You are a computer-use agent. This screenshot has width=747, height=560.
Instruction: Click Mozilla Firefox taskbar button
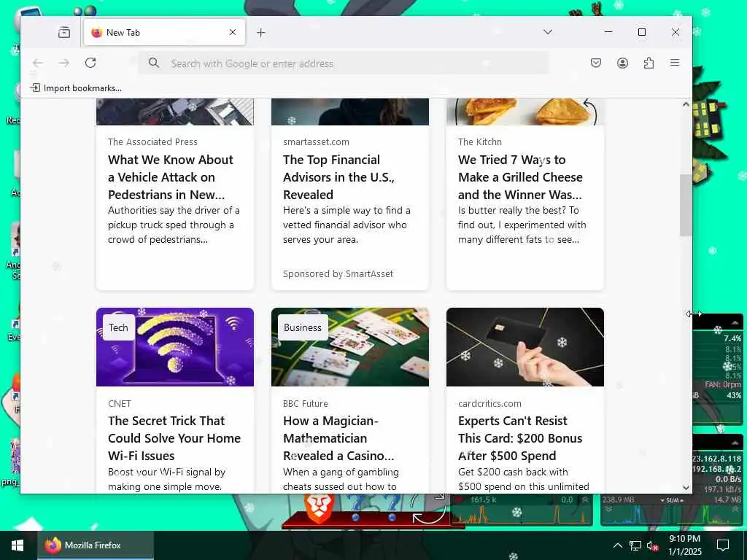pos(96,545)
